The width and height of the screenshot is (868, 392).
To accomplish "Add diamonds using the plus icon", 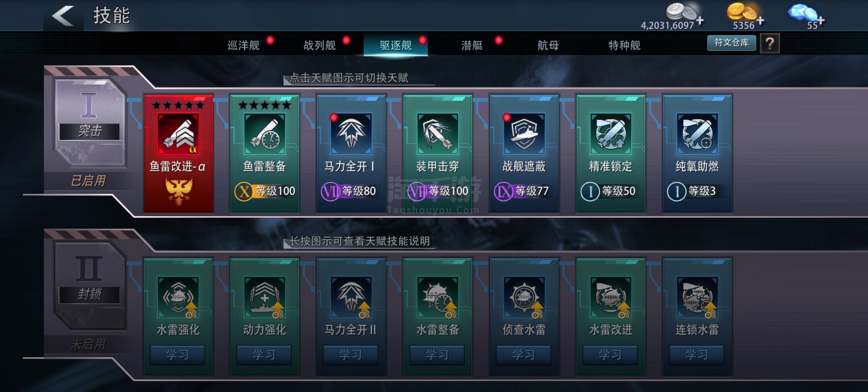I will click(820, 21).
